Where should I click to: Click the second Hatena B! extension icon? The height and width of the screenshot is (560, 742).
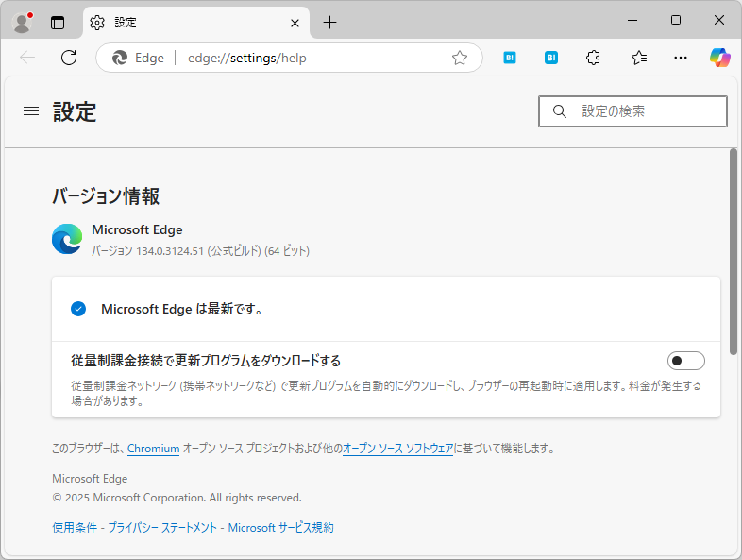point(551,58)
